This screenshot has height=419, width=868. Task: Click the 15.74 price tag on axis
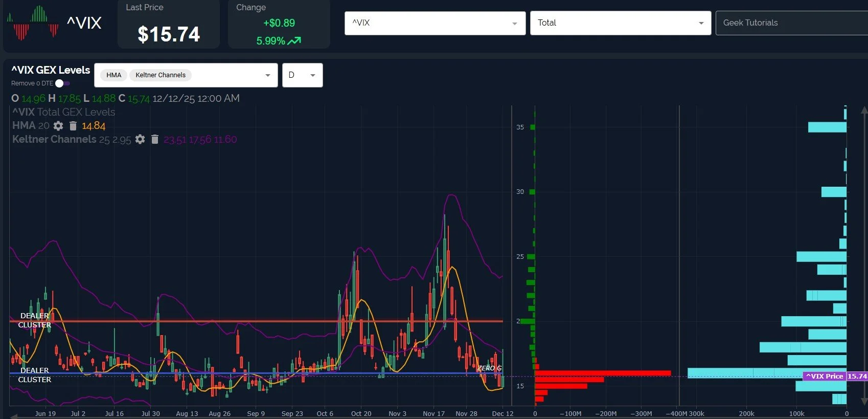pos(857,376)
